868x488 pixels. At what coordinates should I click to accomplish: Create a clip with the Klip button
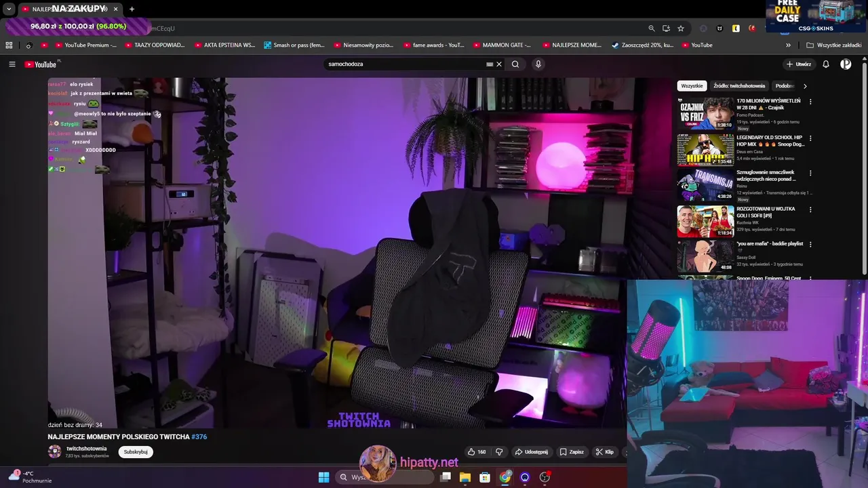click(x=605, y=452)
